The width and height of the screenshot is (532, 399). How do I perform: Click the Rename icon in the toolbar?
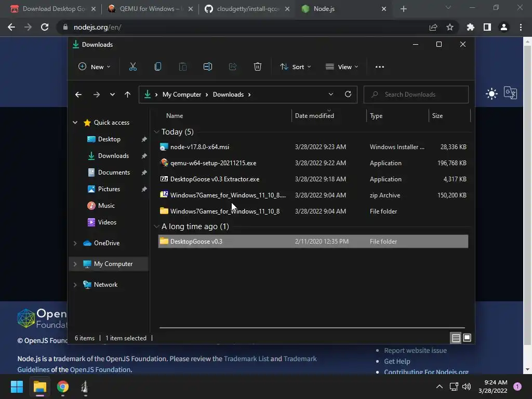(208, 67)
